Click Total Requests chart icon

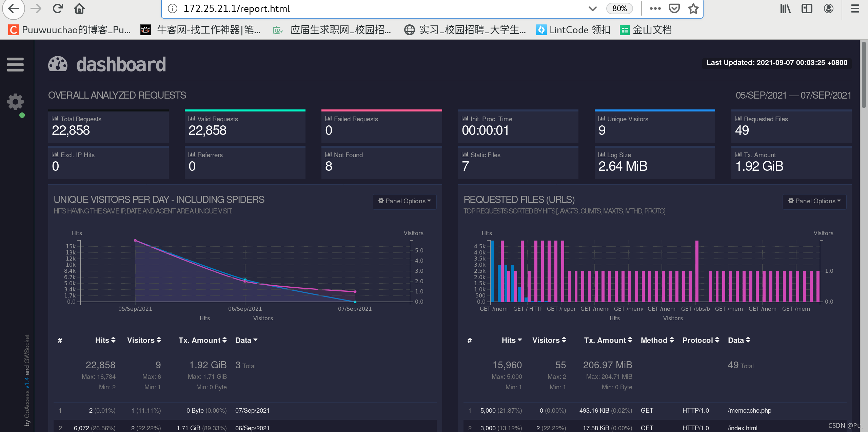[55, 119]
